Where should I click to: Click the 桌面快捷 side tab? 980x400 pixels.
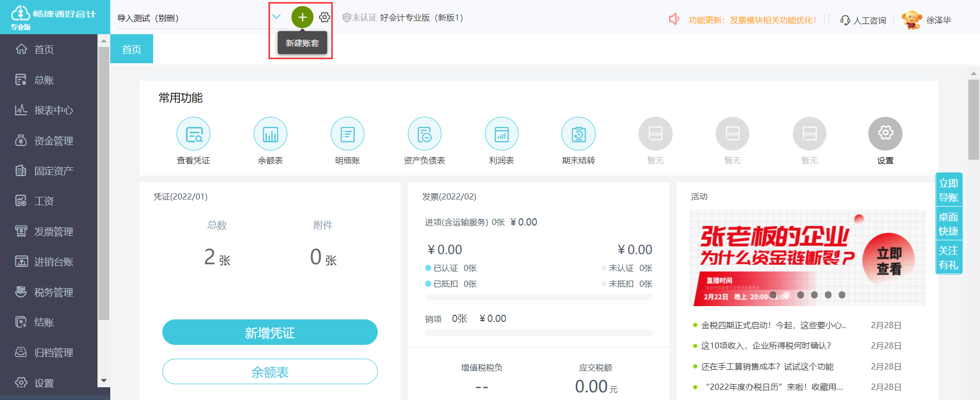pyautogui.click(x=949, y=224)
